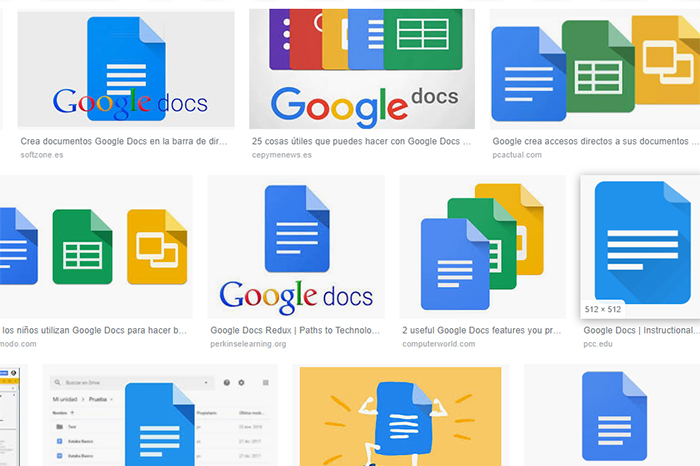Open the "los niños utilizan Google Docs" caption
The image size is (700, 466).
(95, 330)
